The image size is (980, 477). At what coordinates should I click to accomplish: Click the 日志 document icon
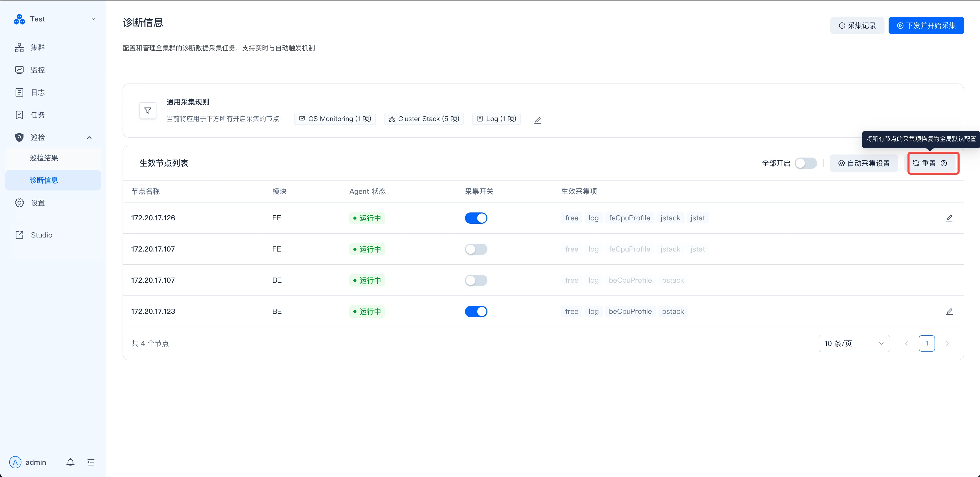19,92
